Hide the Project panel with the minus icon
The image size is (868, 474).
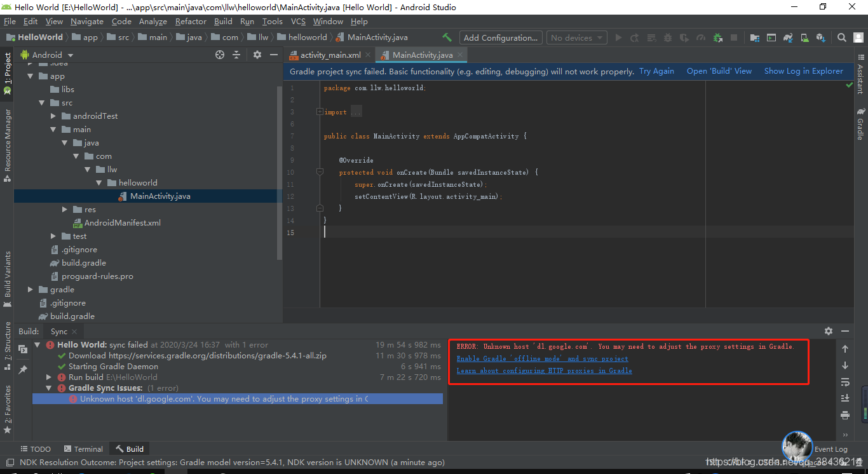[273, 55]
